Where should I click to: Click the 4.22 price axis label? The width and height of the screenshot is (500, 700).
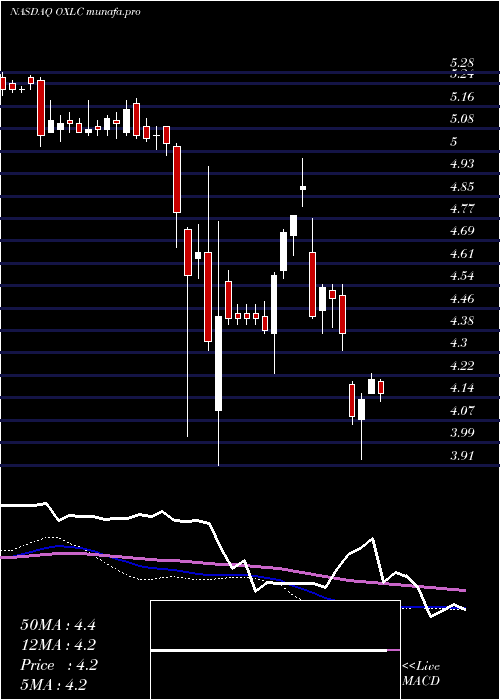pos(462,366)
